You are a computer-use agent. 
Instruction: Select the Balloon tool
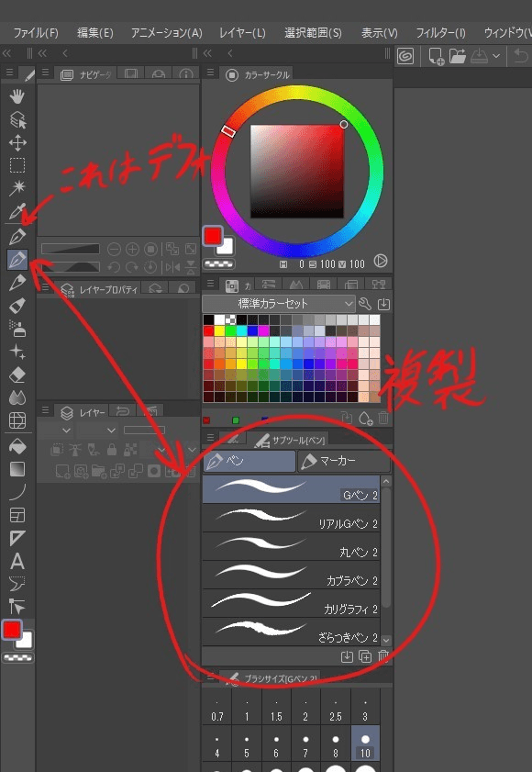[x=17, y=584]
